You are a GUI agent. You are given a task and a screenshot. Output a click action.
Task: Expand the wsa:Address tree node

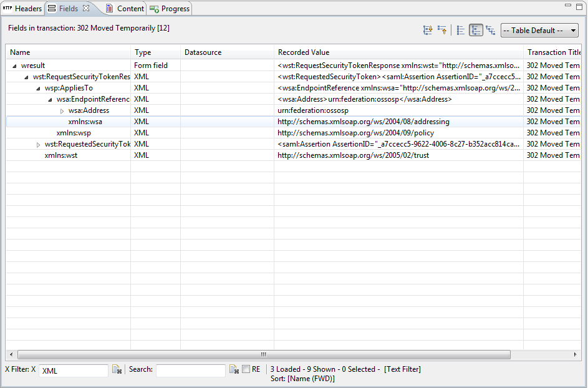pyautogui.click(x=62, y=110)
